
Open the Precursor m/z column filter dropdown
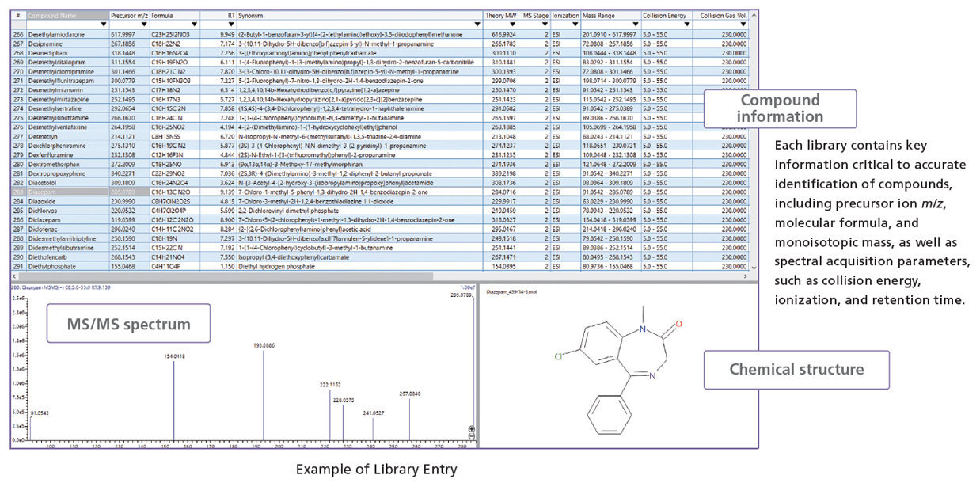coord(145,25)
